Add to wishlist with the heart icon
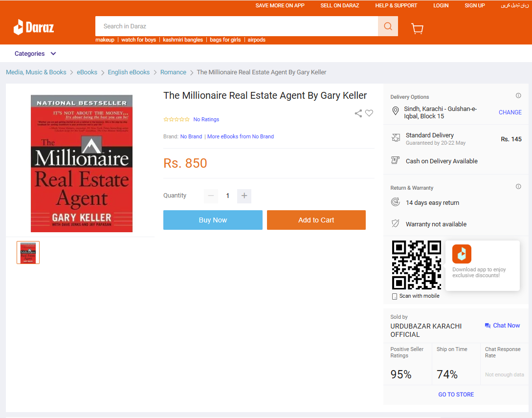The width and height of the screenshot is (532, 418). [369, 113]
